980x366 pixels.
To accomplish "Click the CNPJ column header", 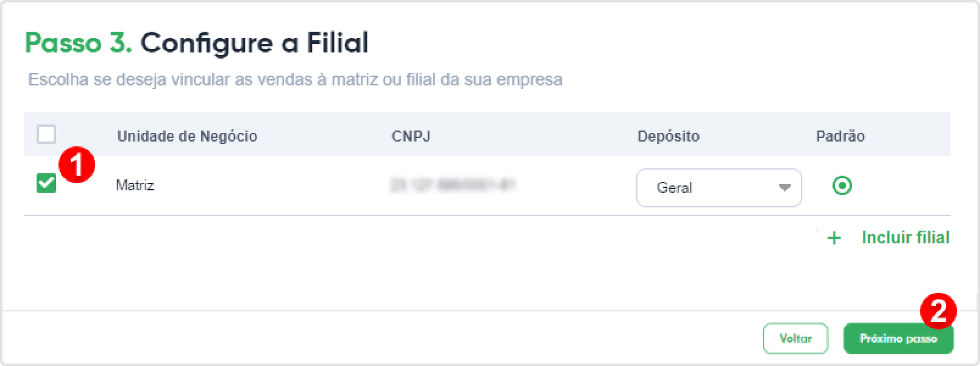I will point(411,136).
